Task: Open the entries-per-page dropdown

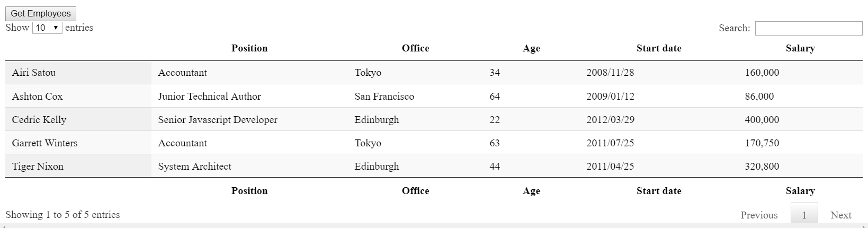Action: tap(47, 28)
